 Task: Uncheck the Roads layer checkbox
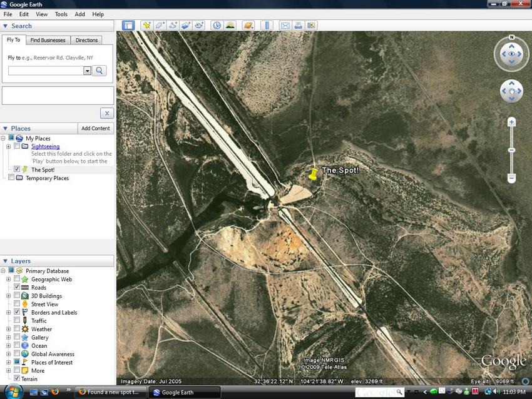tap(17, 288)
